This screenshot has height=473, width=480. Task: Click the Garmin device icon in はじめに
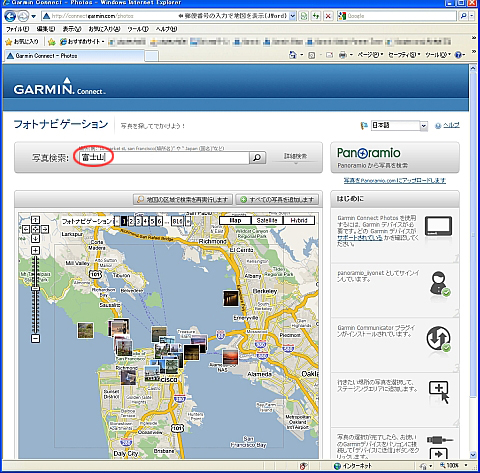[438, 226]
